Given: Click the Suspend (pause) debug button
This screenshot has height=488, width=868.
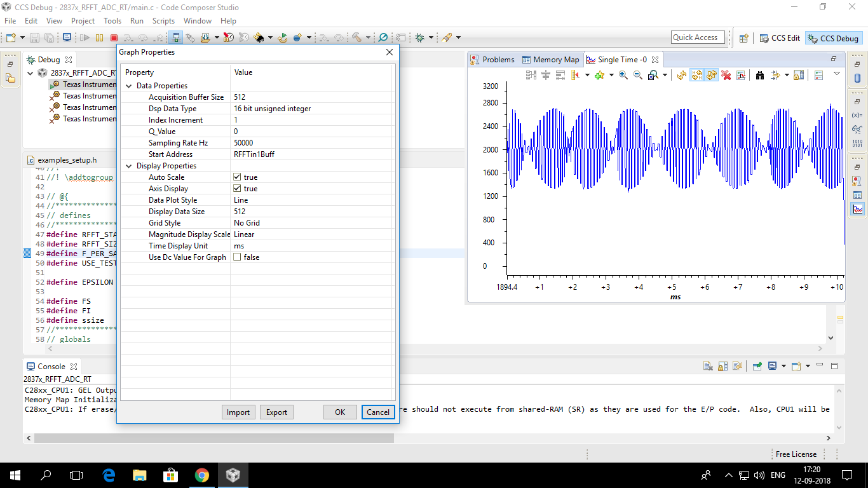Looking at the screenshot, I should [100, 38].
